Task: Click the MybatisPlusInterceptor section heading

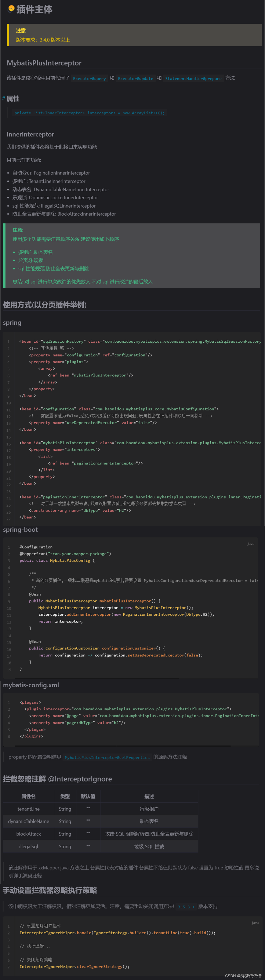Action: (x=44, y=63)
